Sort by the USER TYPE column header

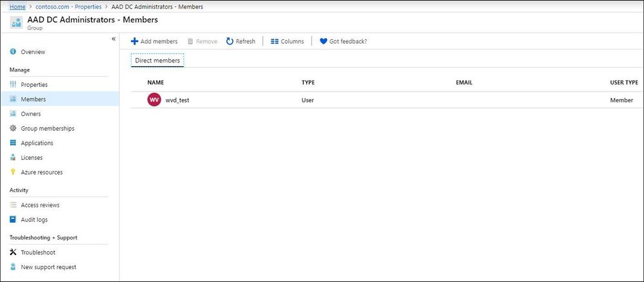(624, 82)
